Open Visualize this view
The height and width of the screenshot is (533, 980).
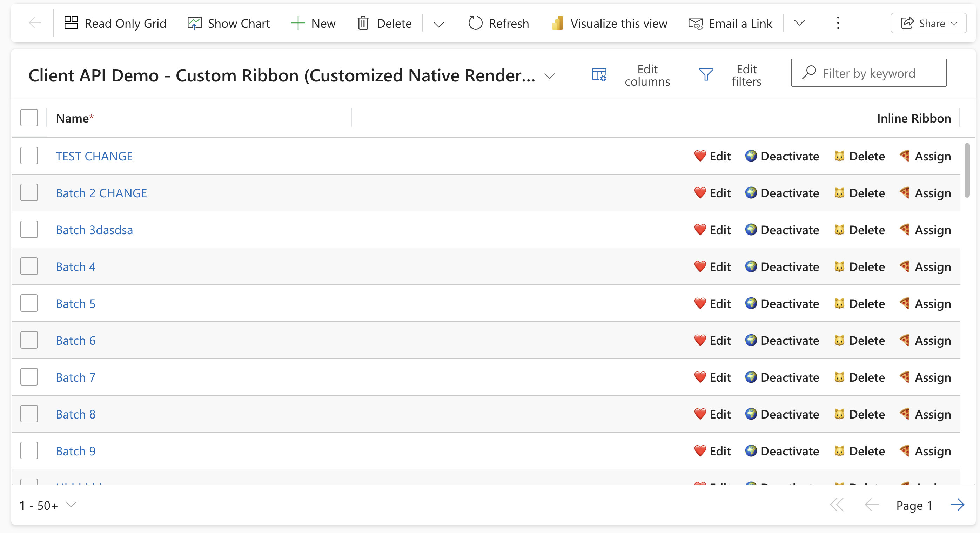click(x=557, y=23)
